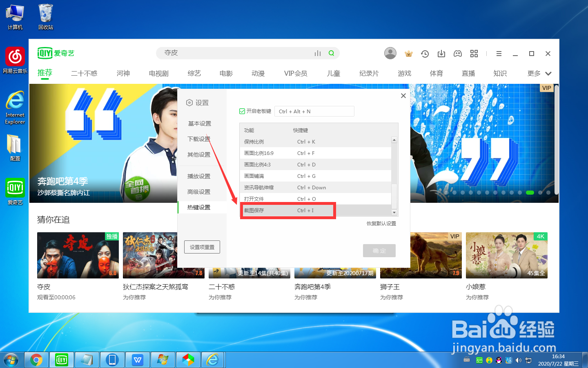This screenshot has width=588, height=368.
Task: Open the phone assistant taskbar icon
Action: coord(112,360)
